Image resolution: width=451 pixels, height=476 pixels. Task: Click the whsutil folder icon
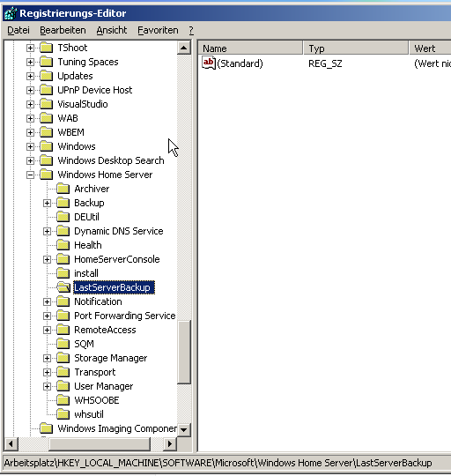[x=63, y=414]
